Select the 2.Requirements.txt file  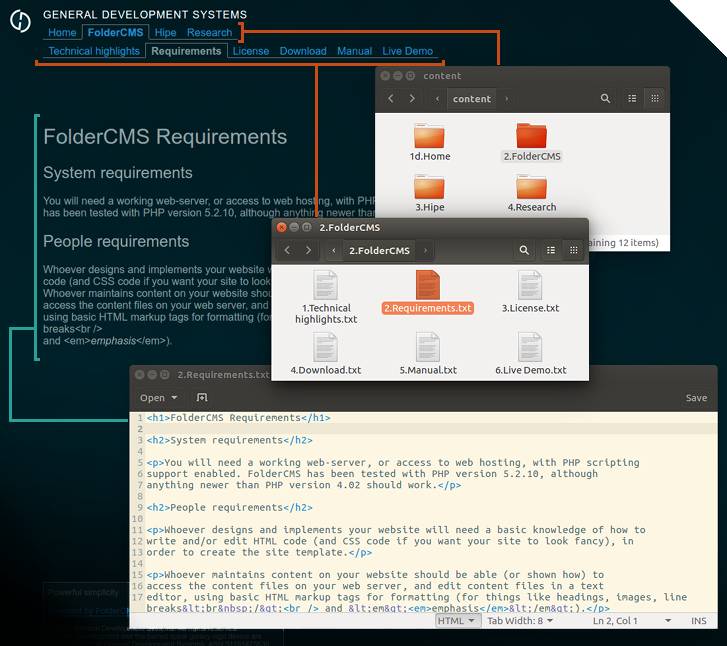point(427,292)
